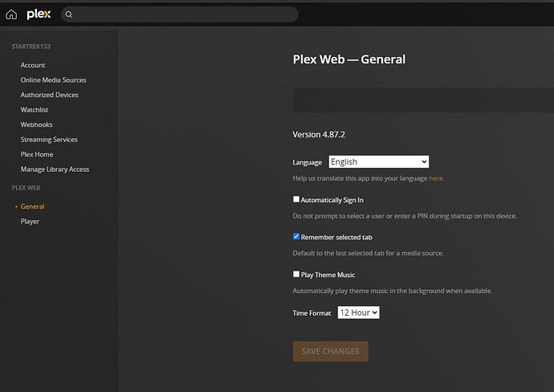Go to Manage Library Access
554x392 pixels.
55,169
